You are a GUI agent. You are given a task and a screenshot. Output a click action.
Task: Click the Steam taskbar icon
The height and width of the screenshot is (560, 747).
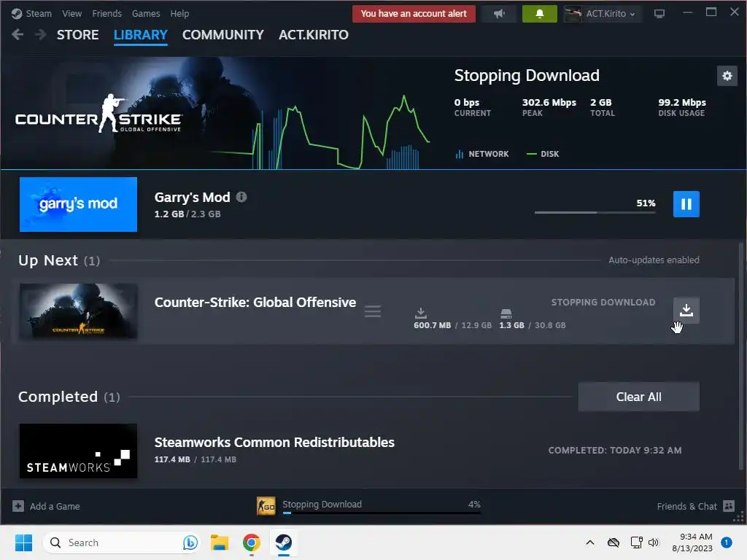click(x=284, y=542)
